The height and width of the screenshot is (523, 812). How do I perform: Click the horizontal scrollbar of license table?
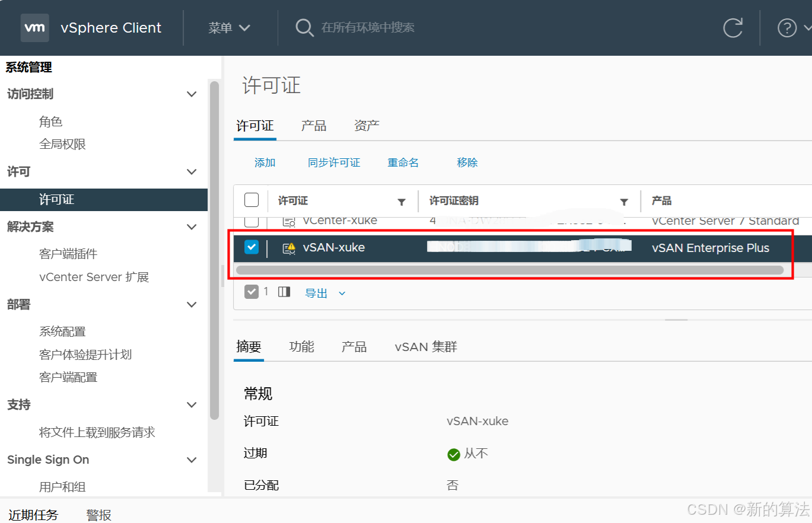pyautogui.click(x=510, y=270)
